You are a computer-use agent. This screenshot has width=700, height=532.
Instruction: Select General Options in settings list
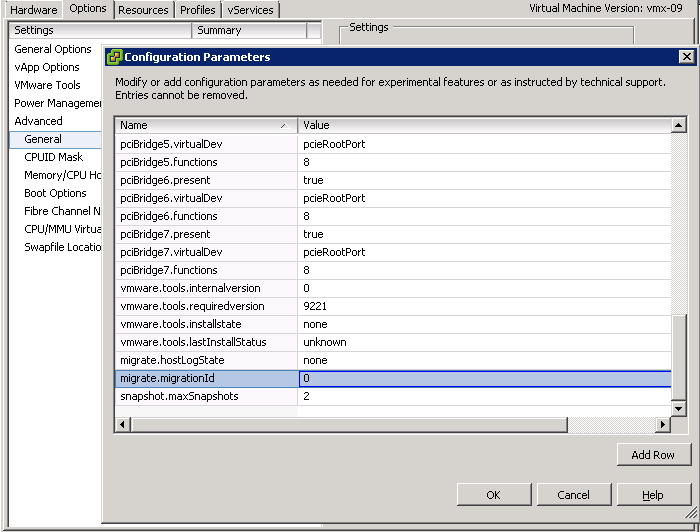tap(53, 49)
